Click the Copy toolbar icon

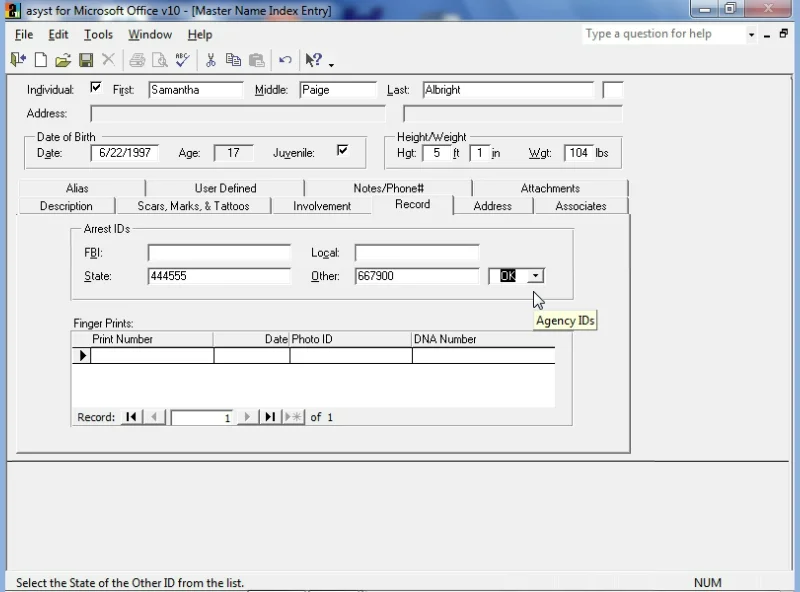click(x=233, y=60)
